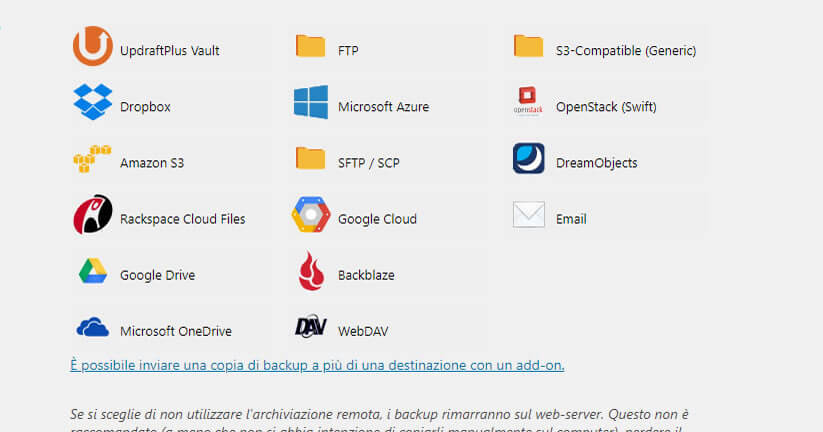This screenshot has height=432, width=823.
Task: Select the WebDAV DAV logo icon
Action: point(311,326)
